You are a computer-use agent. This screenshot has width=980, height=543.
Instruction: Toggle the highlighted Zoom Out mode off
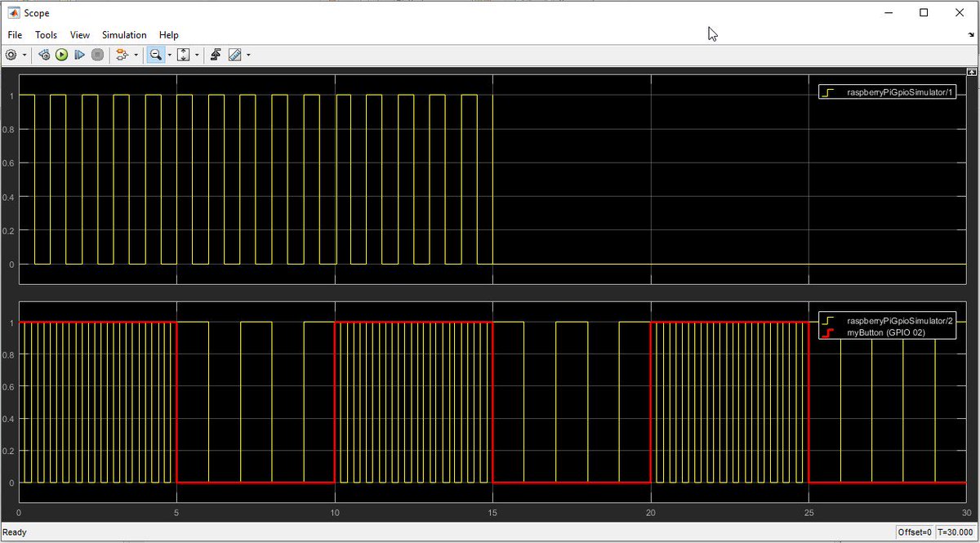pyautogui.click(x=155, y=55)
